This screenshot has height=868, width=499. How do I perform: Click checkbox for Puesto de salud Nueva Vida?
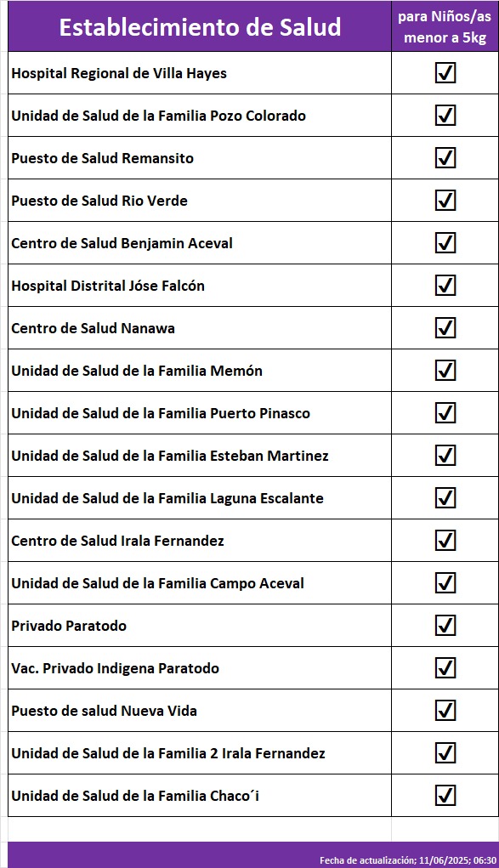coord(445,710)
